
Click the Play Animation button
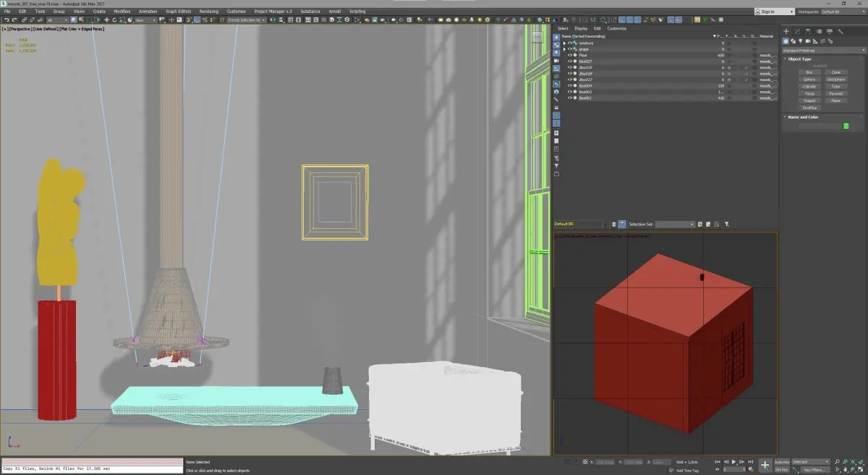tap(733, 461)
